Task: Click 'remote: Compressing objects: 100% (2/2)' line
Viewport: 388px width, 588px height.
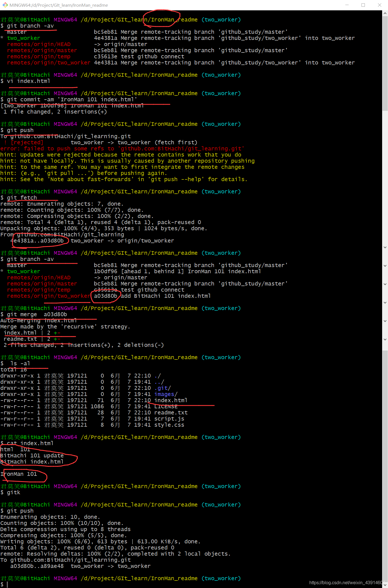Action: click(x=77, y=216)
